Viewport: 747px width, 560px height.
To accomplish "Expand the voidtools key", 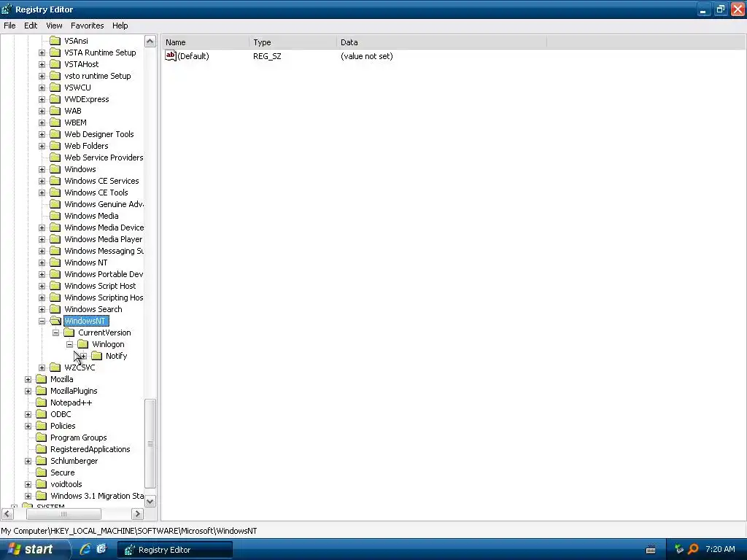I will 28,485.
